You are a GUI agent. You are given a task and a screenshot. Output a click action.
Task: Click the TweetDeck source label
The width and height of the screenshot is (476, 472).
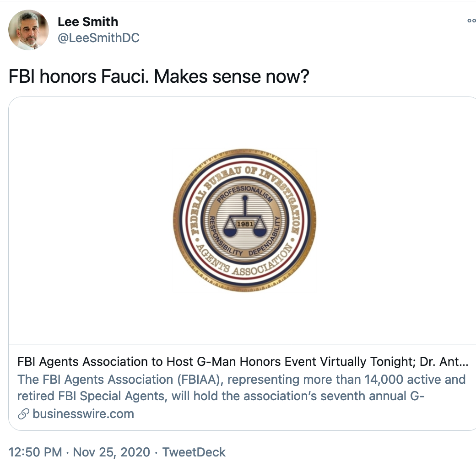pos(194,452)
